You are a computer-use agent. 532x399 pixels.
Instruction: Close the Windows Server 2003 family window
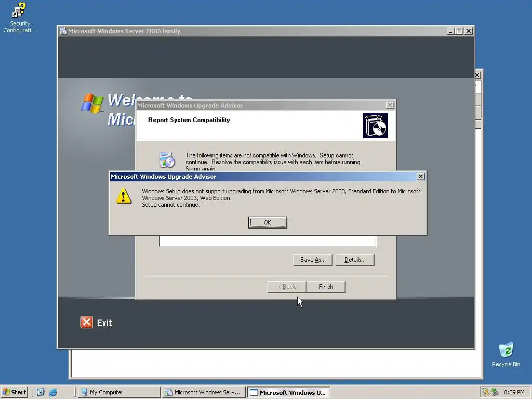(x=468, y=31)
